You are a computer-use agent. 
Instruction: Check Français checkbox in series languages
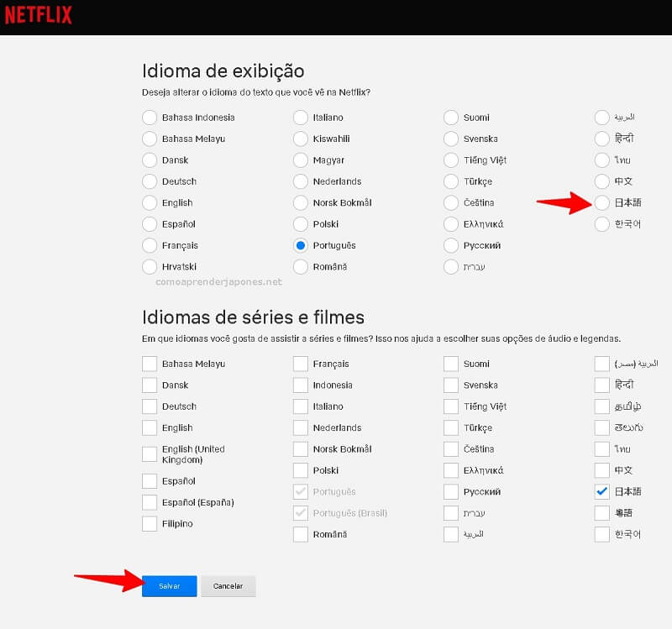(301, 364)
